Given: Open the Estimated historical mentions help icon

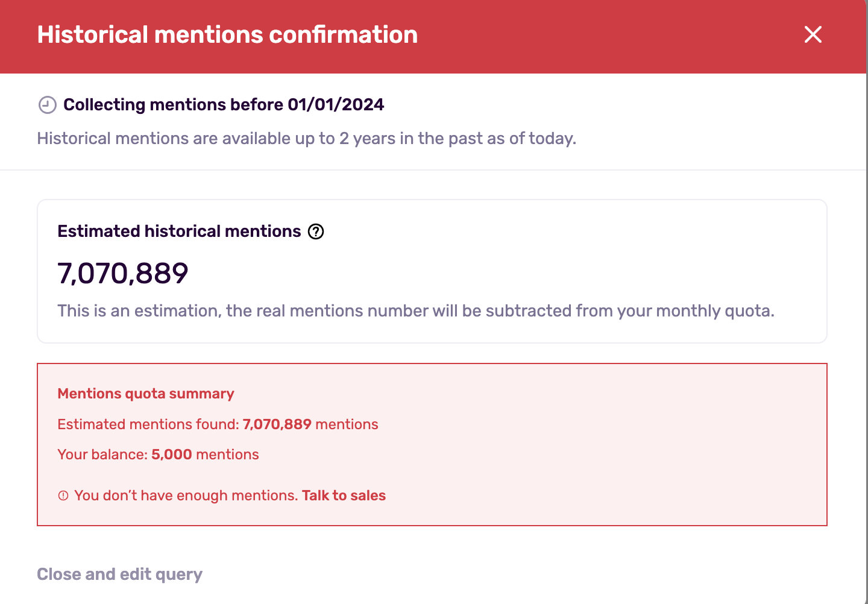Looking at the screenshot, I should (x=316, y=231).
